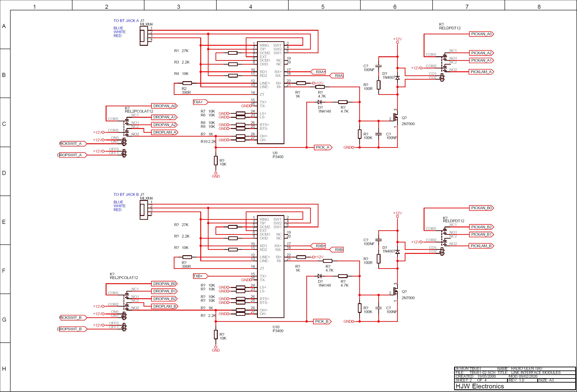Select the 10K resistor below U10 to GND
The height and width of the screenshot is (392, 577).
[216, 334]
